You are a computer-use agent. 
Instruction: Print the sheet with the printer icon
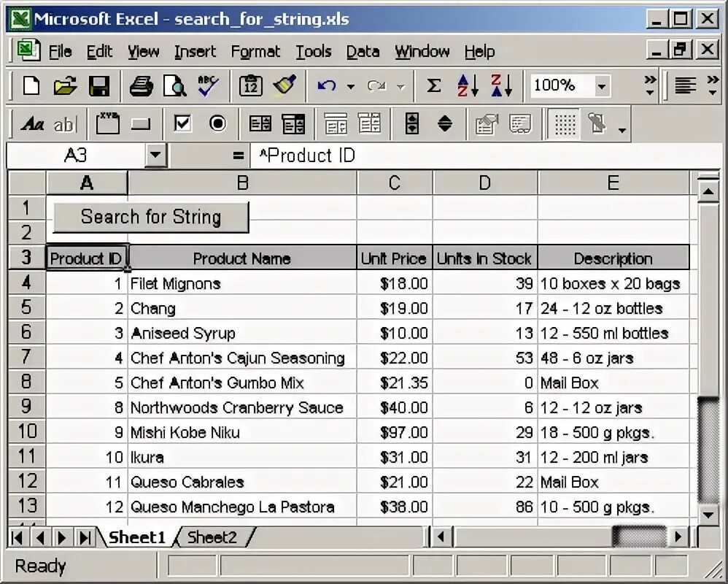pos(141,86)
